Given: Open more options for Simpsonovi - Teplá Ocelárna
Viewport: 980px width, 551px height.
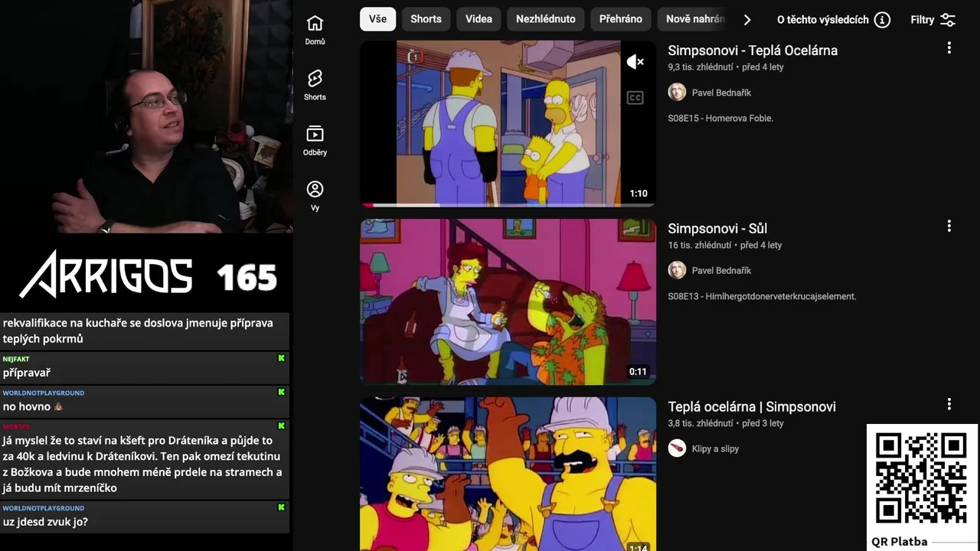Looking at the screenshot, I should (x=949, y=48).
